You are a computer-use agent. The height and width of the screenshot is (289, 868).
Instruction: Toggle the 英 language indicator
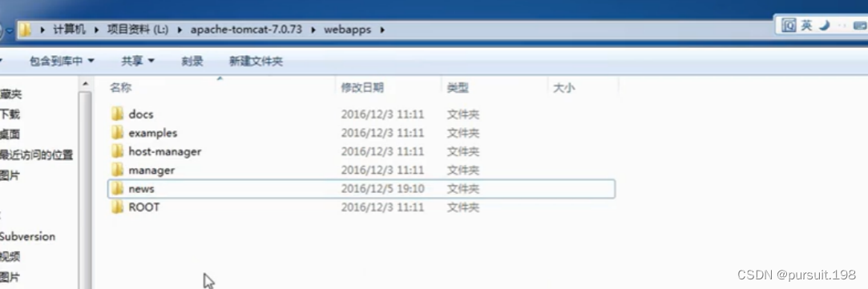pyautogui.click(x=806, y=26)
